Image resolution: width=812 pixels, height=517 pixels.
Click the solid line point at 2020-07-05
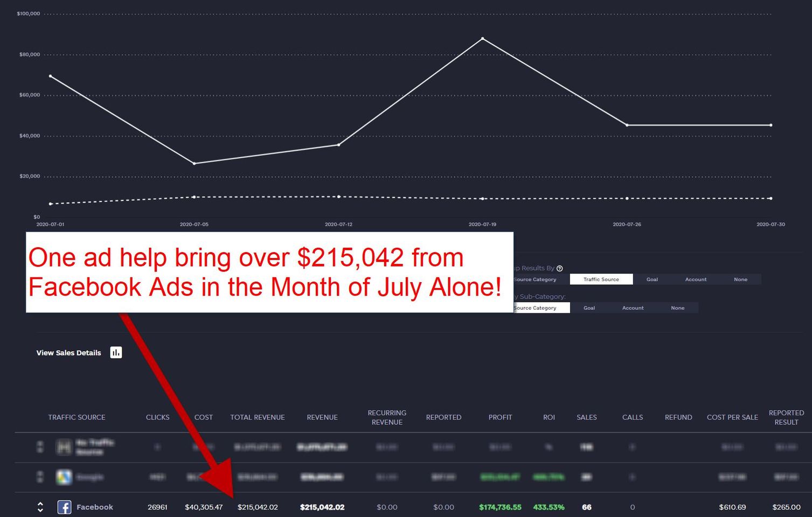coord(194,163)
